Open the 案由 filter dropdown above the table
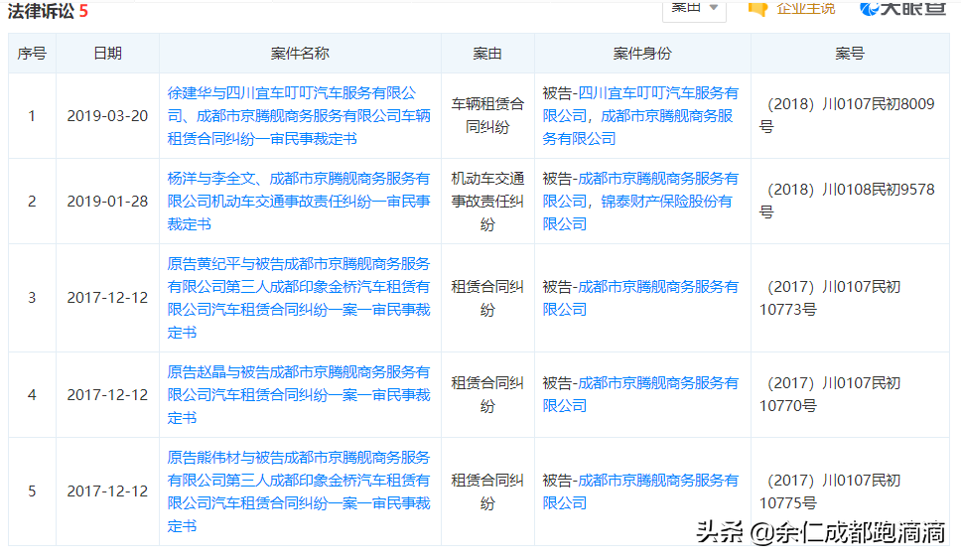The image size is (961, 560). tap(694, 10)
